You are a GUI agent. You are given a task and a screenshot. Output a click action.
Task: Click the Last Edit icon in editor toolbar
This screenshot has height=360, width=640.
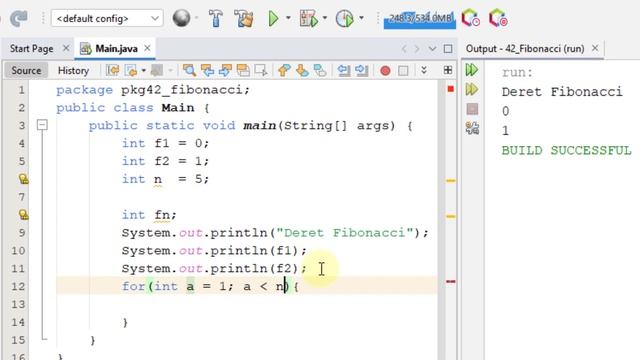click(112, 71)
